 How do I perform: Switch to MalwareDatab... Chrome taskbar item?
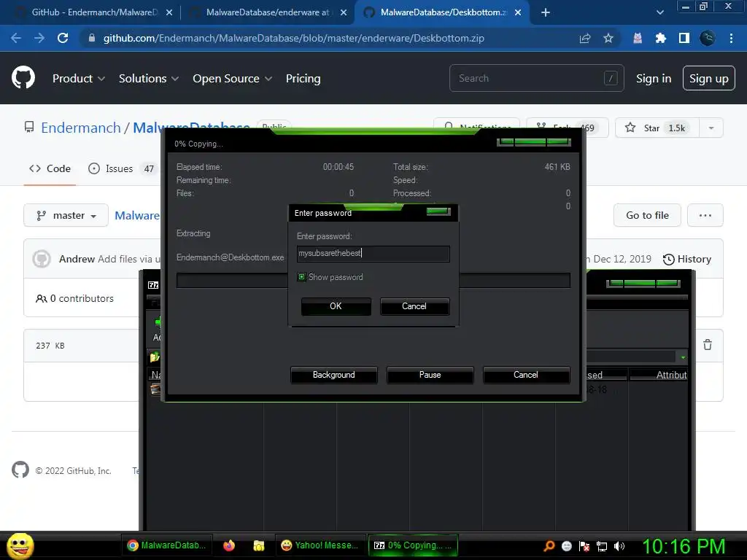[x=166, y=545]
